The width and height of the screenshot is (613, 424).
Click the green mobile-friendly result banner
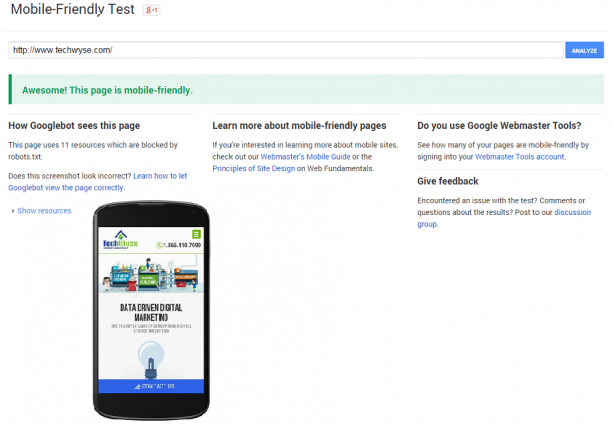(306, 90)
